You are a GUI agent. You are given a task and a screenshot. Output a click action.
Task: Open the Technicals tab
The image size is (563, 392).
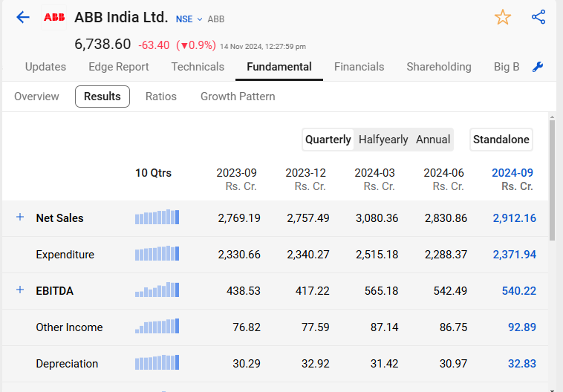point(198,67)
